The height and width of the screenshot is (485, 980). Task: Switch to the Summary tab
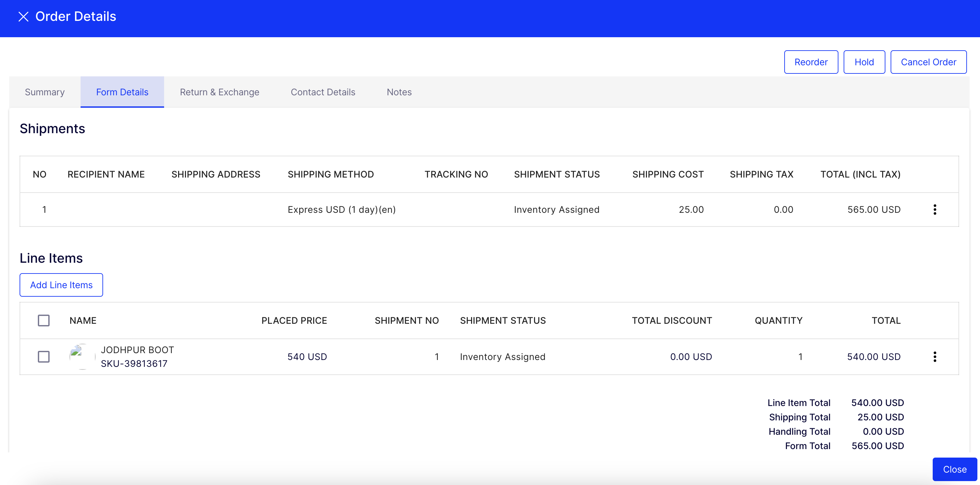(44, 92)
